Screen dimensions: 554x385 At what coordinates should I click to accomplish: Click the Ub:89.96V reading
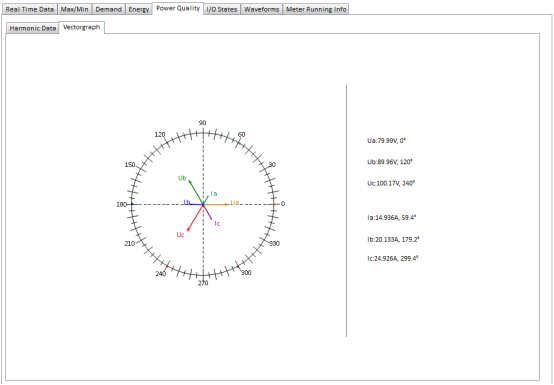[390, 162]
